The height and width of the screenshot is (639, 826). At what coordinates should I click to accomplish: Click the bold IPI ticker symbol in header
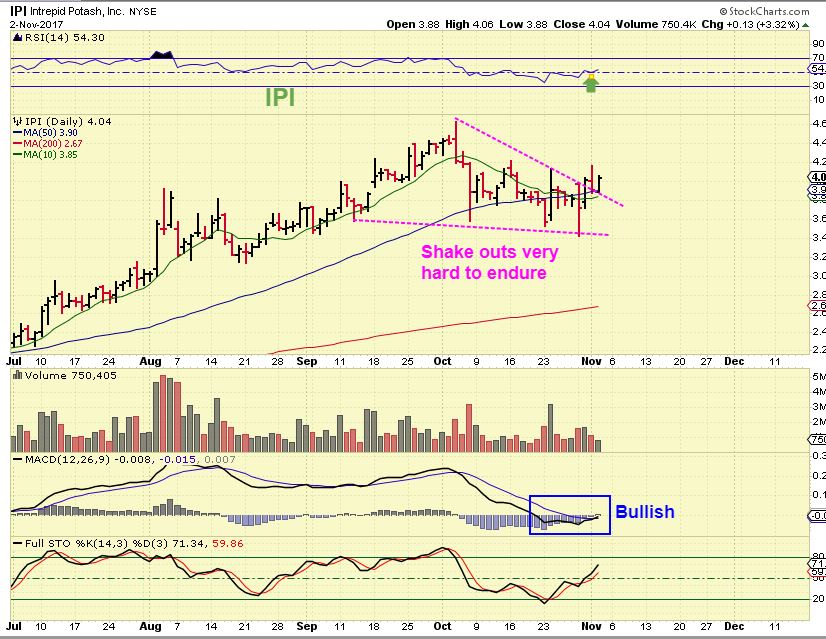[x=18, y=11]
